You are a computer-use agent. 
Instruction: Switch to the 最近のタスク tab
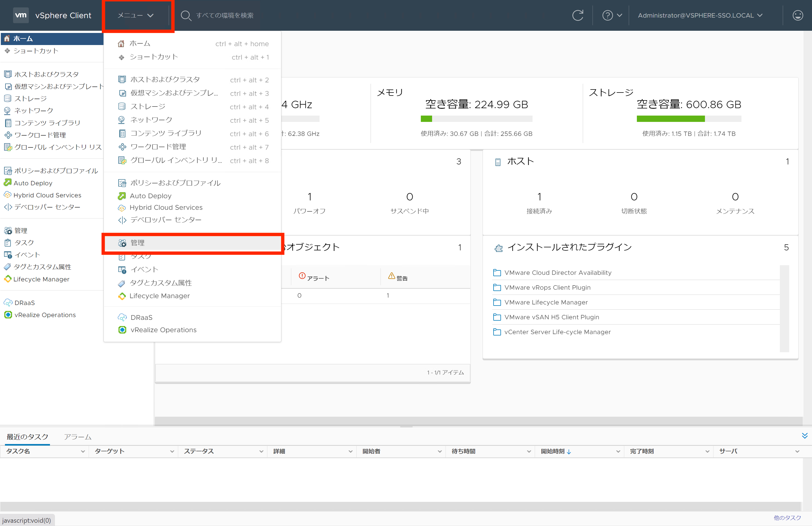tap(27, 437)
